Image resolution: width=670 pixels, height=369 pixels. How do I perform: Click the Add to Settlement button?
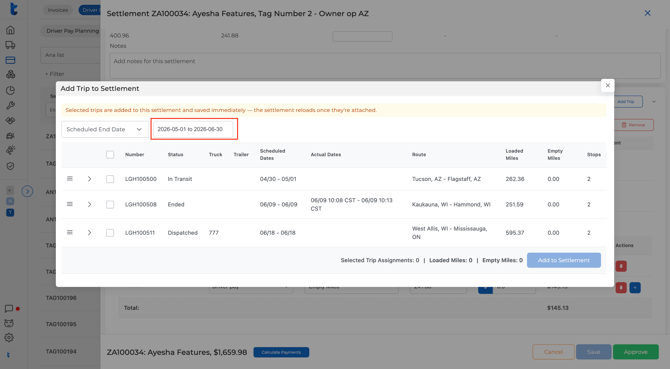[564, 260]
